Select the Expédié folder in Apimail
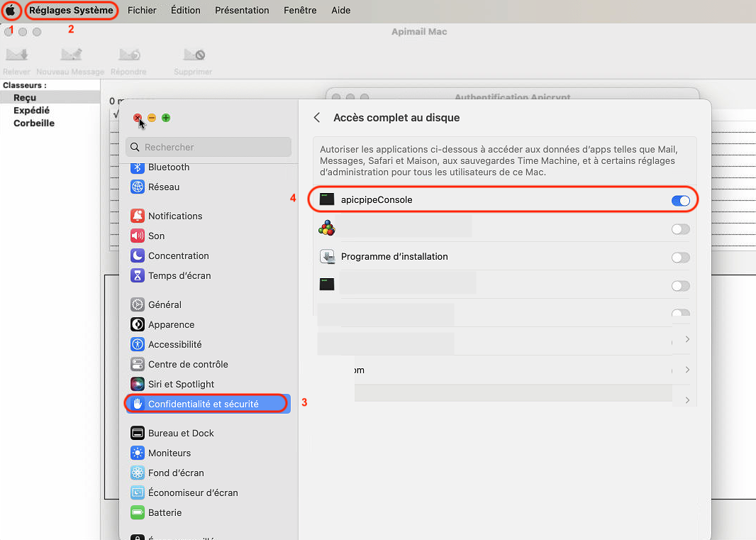This screenshot has height=540, width=756. pyautogui.click(x=31, y=110)
